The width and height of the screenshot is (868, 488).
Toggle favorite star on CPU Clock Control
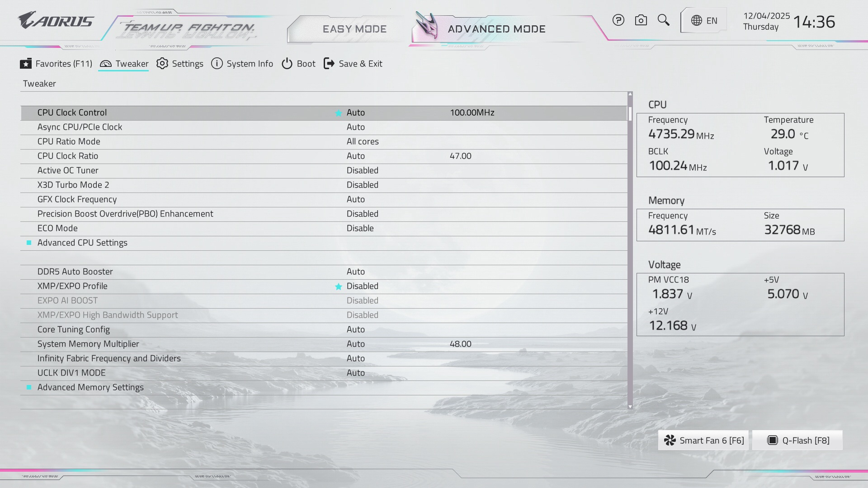(x=338, y=113)
